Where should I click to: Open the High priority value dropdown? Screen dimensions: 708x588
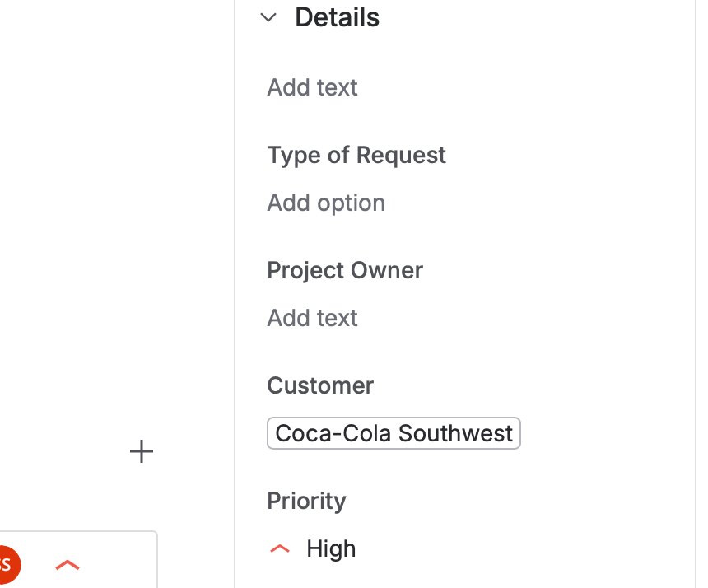click(331, 548)
